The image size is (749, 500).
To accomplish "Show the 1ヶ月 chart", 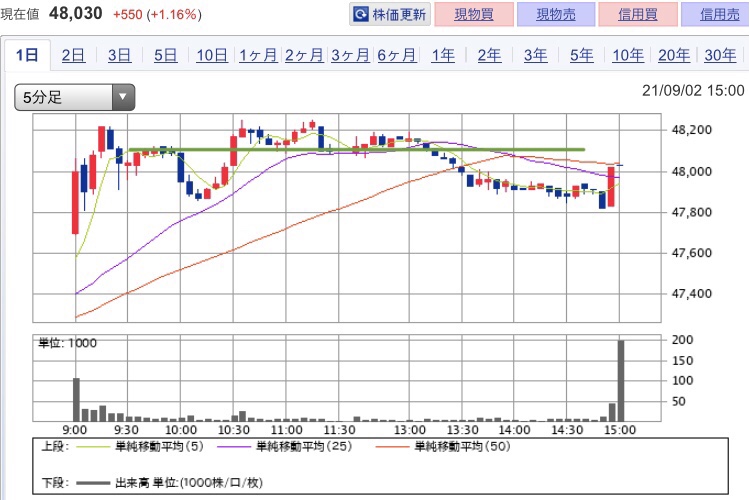I will (258, 55).
